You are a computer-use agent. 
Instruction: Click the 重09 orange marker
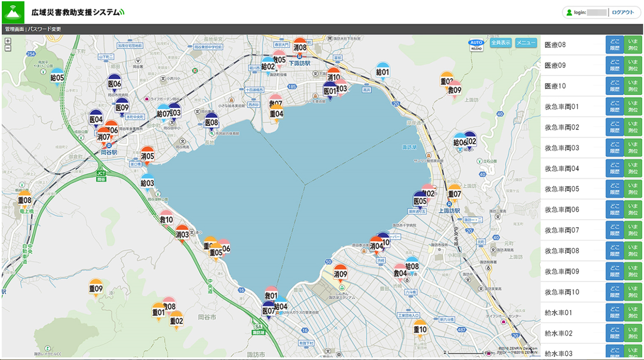point(95,288)
